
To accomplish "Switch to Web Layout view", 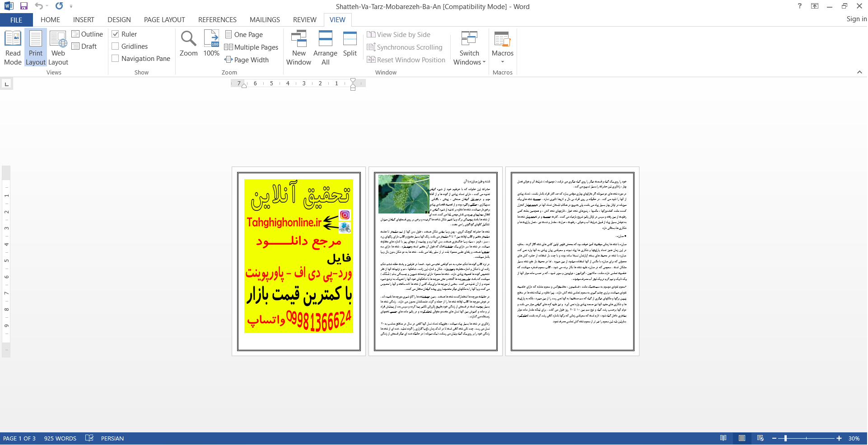I will click(58, 48).
